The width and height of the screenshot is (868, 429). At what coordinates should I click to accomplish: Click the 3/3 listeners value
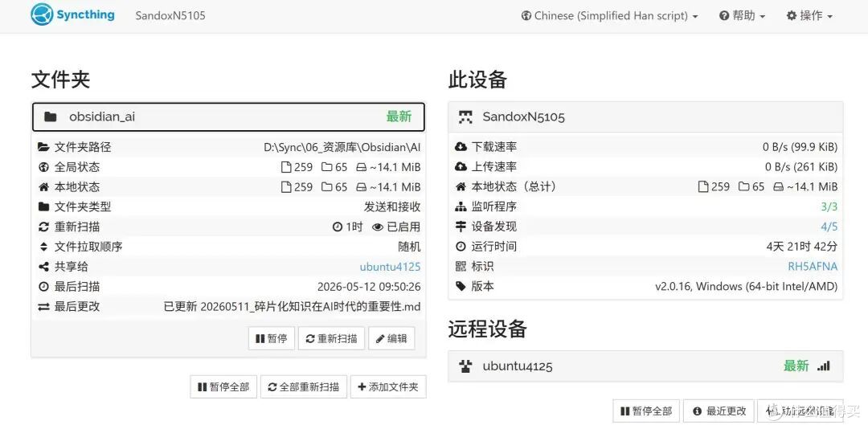(829, 207)
